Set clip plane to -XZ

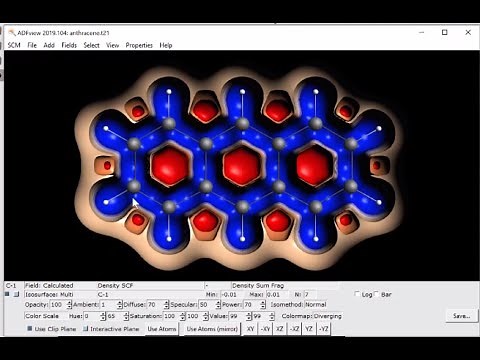pos(294,329)
